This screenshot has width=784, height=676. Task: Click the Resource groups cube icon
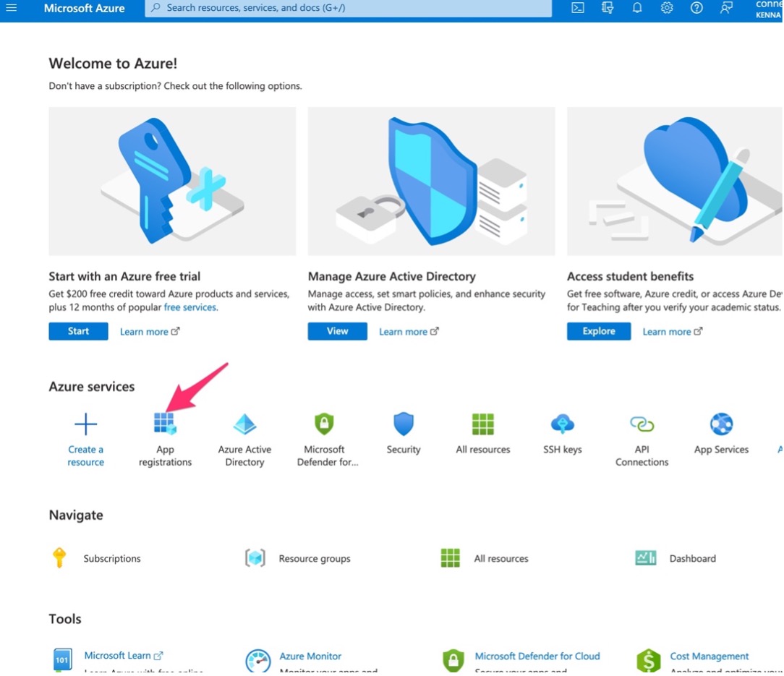(x=255, y=557)
